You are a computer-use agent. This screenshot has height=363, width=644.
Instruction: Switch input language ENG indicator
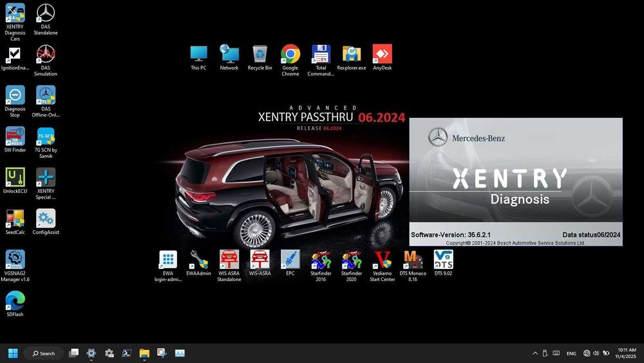pos(571,353)
